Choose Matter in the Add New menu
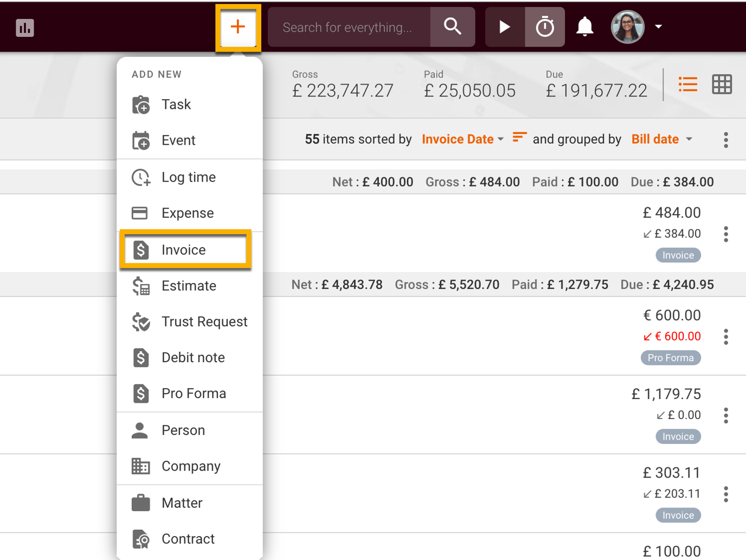Screen dimensions: 746x560 pos(182,503)
